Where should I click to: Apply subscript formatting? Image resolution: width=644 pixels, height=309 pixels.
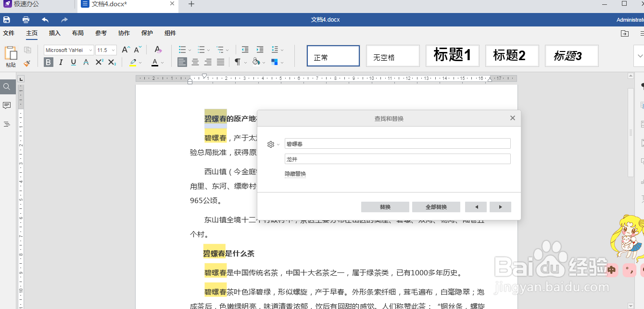click(112, 62)
